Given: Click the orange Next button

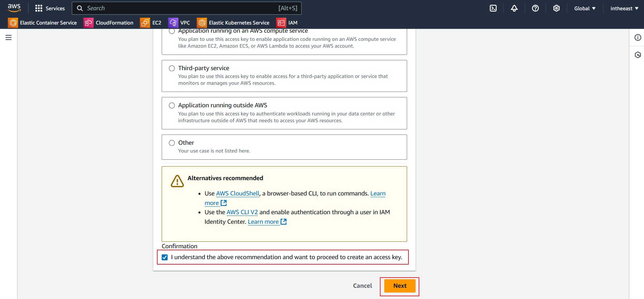Looking at the screenshot, I should pos(400,286).
